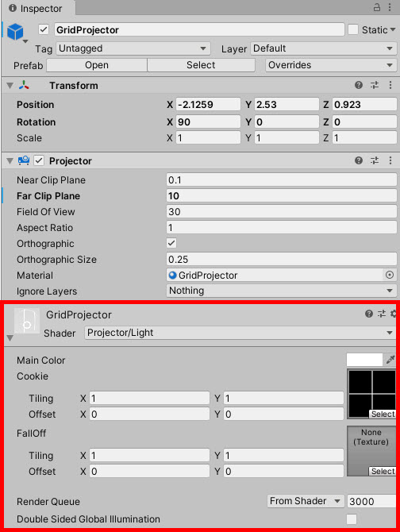Click the Field Of View field
Screen dimensions: 400x532
282,211
